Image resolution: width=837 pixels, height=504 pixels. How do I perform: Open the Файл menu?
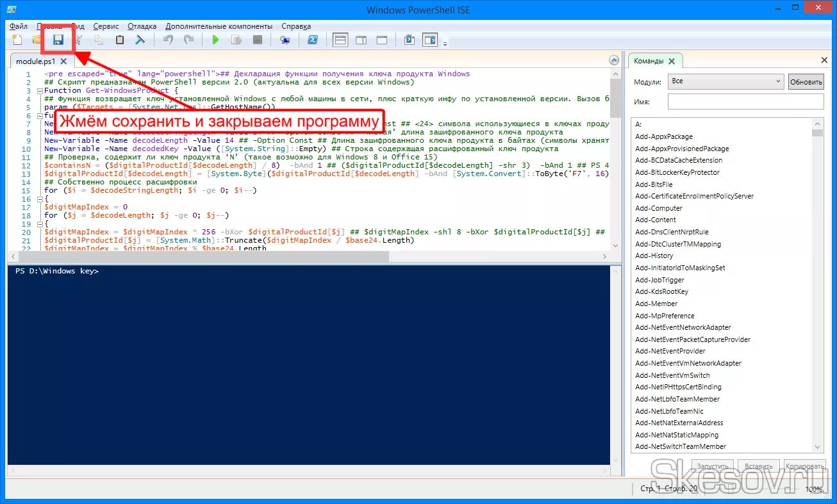(x=19, y=26)
